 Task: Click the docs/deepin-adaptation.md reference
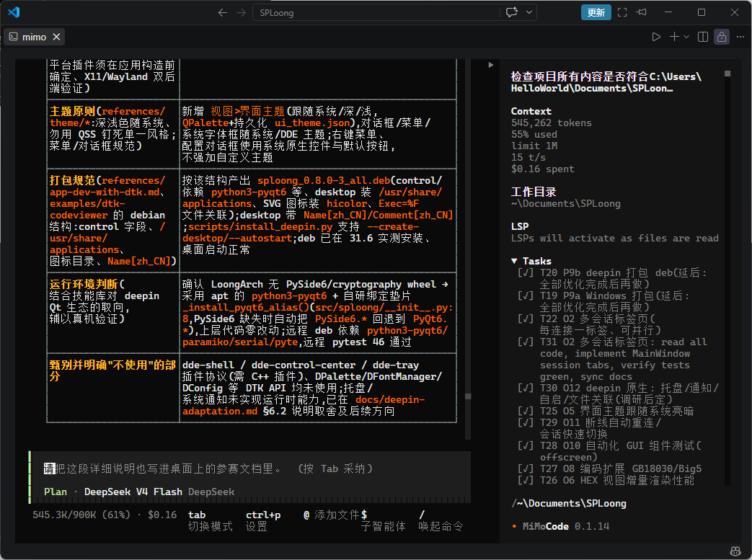(303, 405)
